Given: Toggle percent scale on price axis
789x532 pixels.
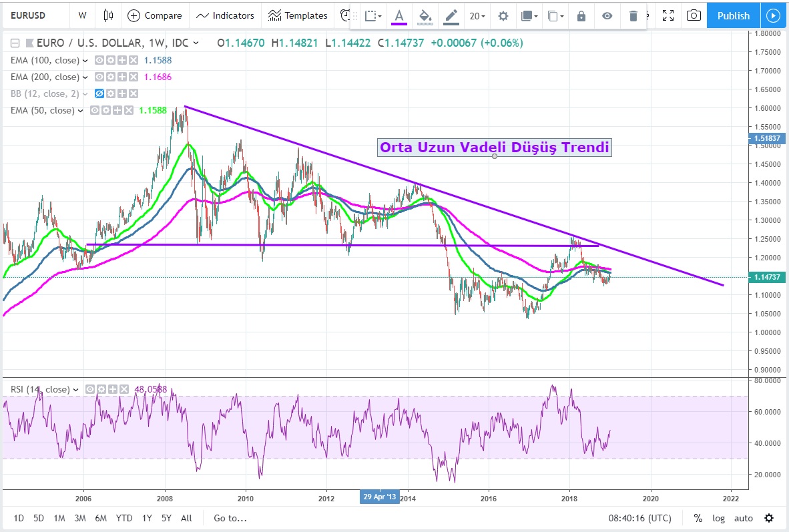Looking at the screenshot, I should point(698,518).
